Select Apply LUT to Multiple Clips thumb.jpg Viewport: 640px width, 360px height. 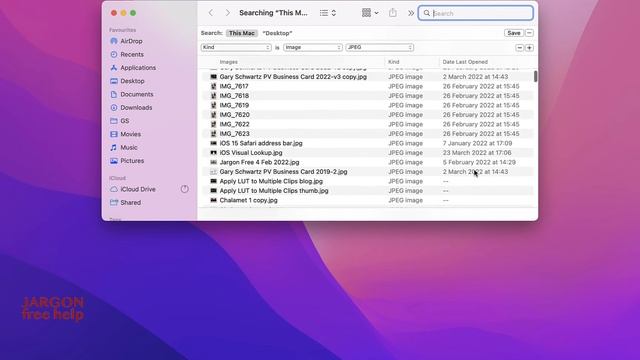coord(367,191)
